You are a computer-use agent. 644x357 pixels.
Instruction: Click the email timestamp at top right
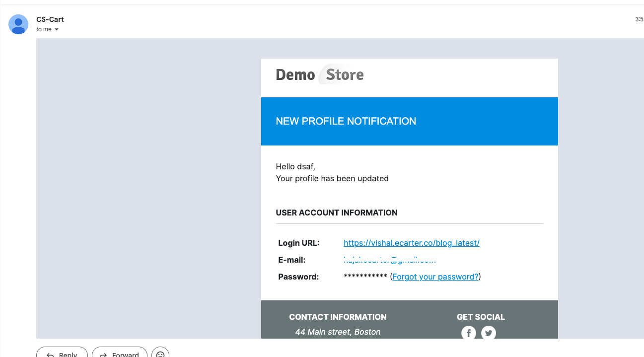coord(639,19)
